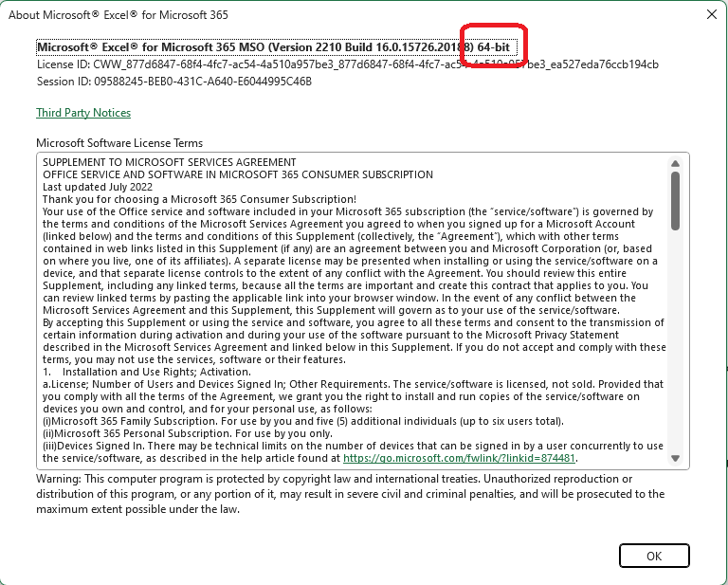
Task: Click the 'Last updated July 2022' line
Action: (98, 187)
